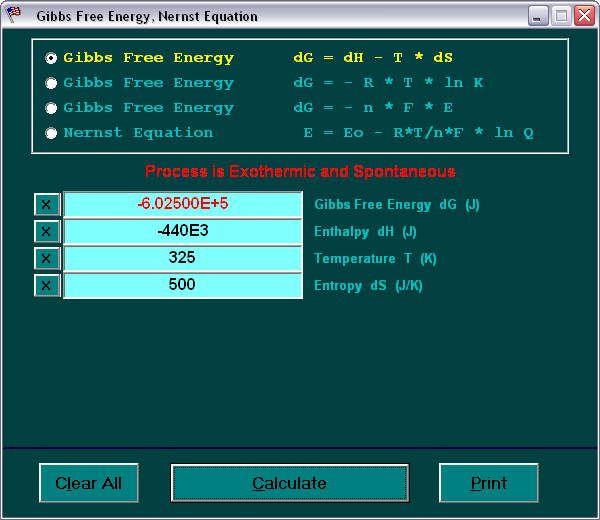
Task: Close the Gibbs Free Energy, Nernst Equation window
Action: pos(584,16)
